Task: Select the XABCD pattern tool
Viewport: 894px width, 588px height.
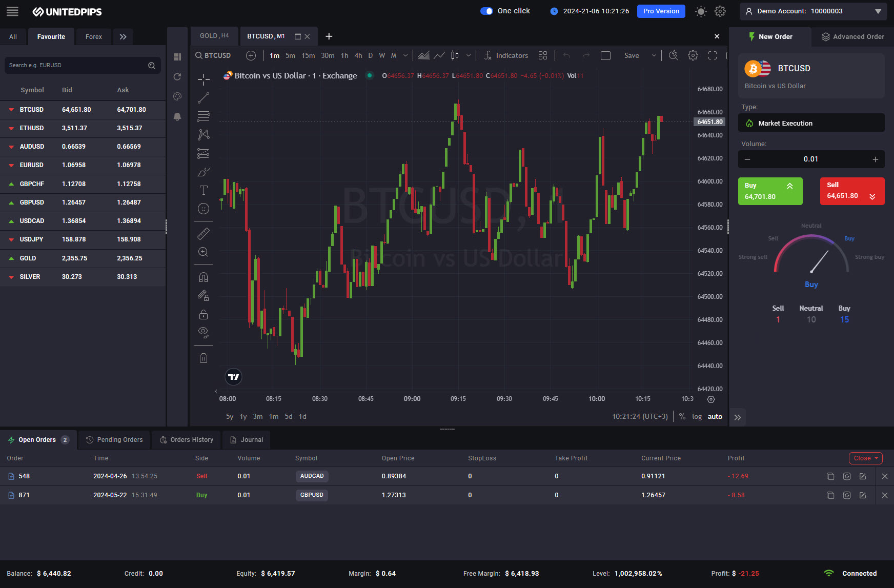Action: coord(204,134)
